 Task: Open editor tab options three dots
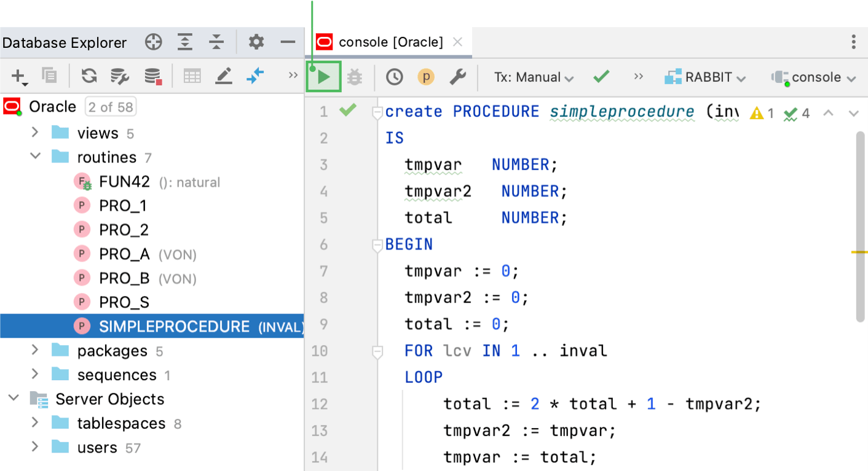point(853,42)
